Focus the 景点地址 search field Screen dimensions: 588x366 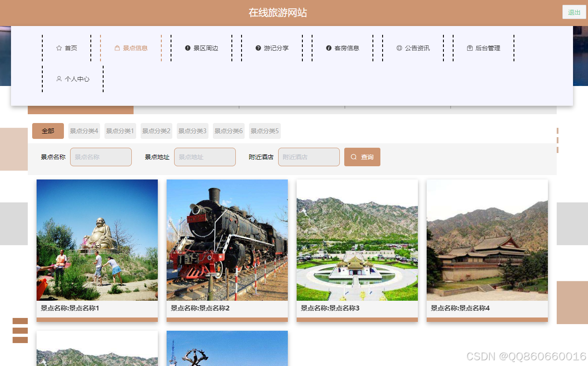pos(205,157)
